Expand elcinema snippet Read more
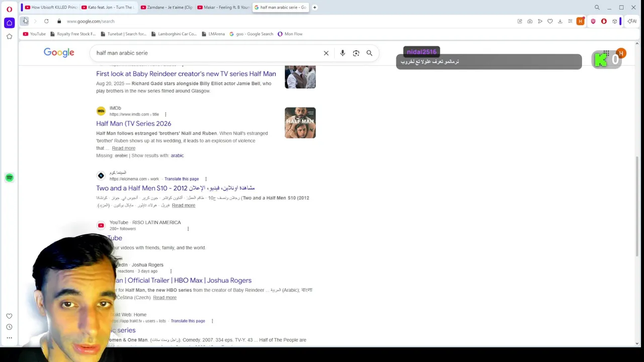 184,206
